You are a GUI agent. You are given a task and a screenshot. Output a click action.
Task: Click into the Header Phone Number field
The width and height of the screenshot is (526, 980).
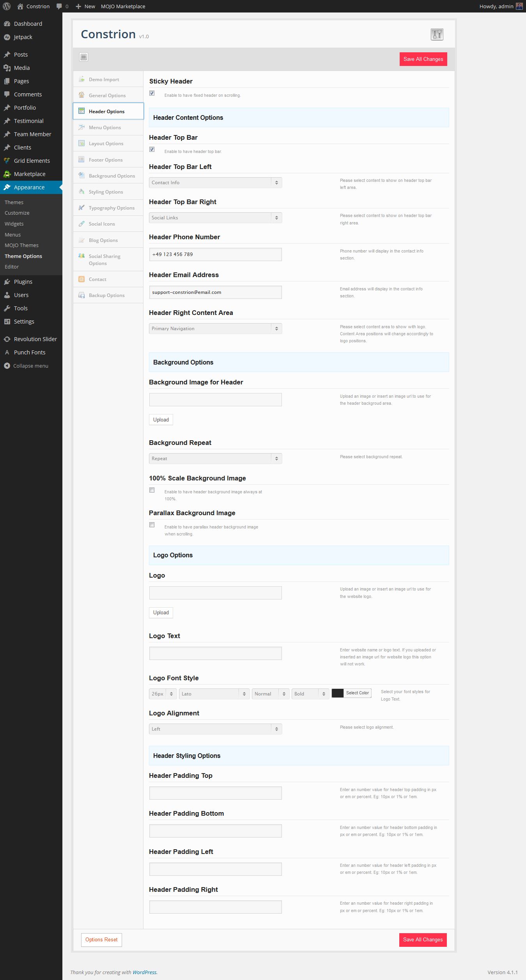tap(215, 254)
